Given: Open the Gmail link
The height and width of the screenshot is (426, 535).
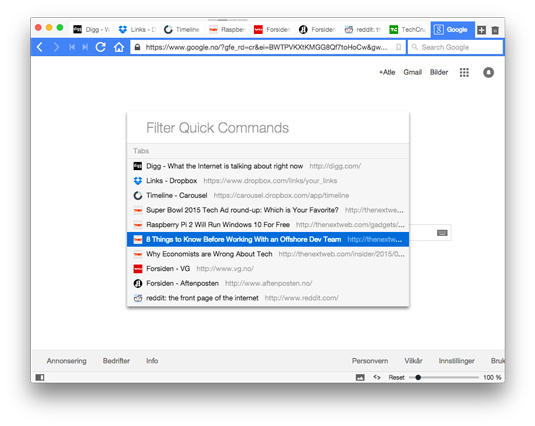Looking at the screenshot, I should pyautogui.click(x=413, y=72).
